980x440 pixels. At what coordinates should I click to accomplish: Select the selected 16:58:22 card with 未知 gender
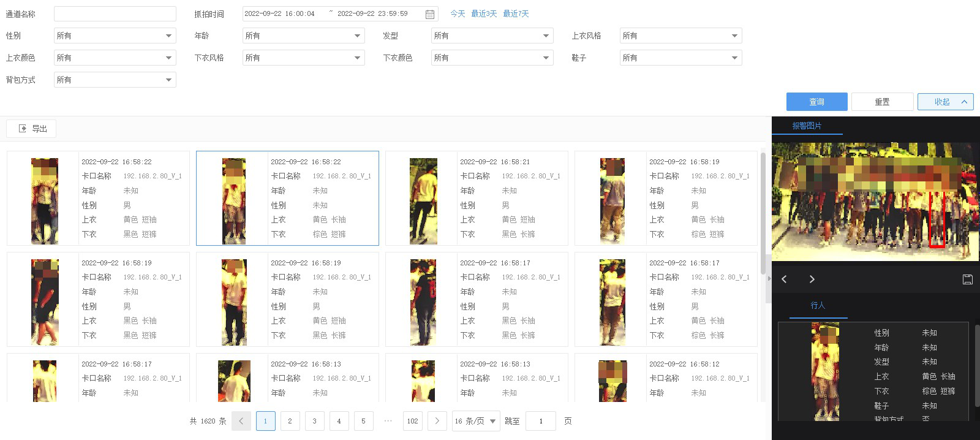[x=287, y=198]
